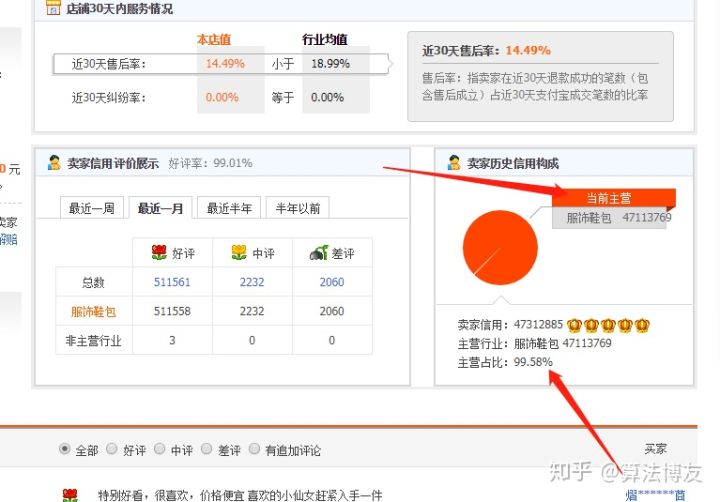Select the 差评 review filter radio button
Viewport: 720px width, 502px height.
coord(208,450)
